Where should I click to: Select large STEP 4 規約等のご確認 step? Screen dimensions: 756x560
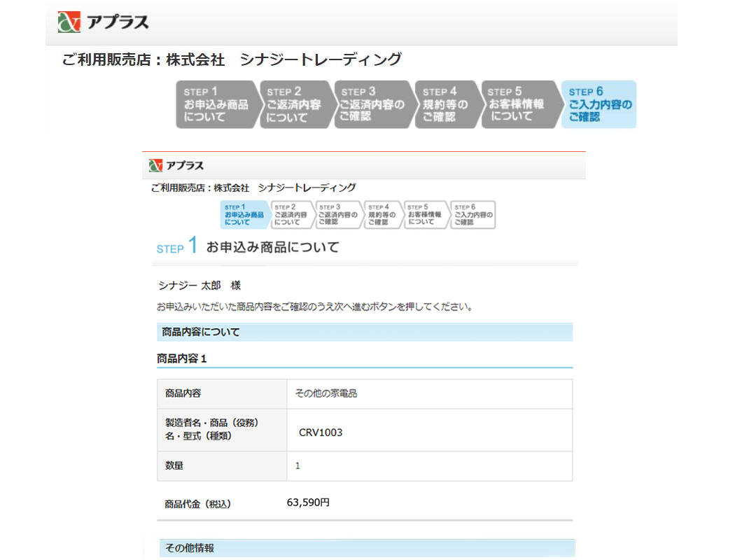[x=447, y=104]
